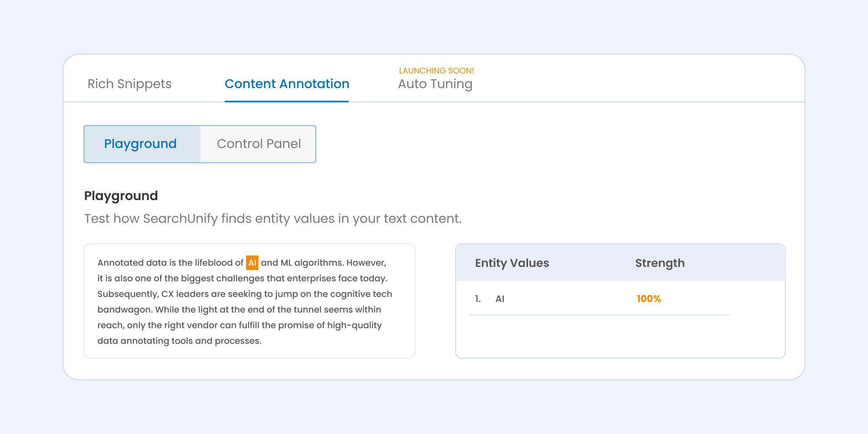Click inside the annotated text content box
This screenshot has width=868, height=434.
coord(250,301)
